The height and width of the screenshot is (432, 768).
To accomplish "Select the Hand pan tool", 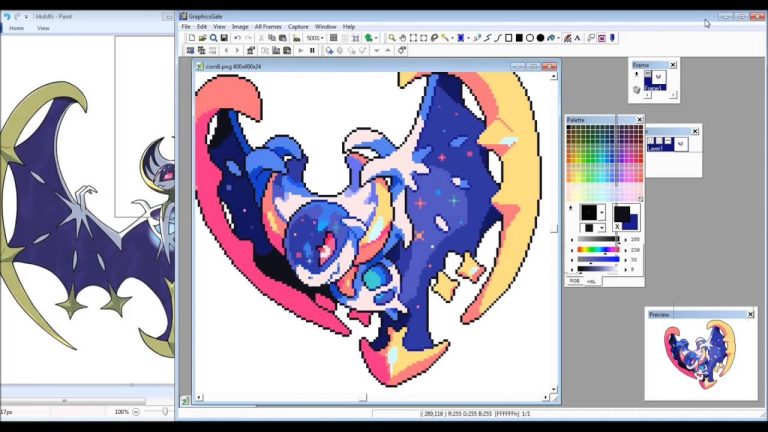I will pos(403,38).
